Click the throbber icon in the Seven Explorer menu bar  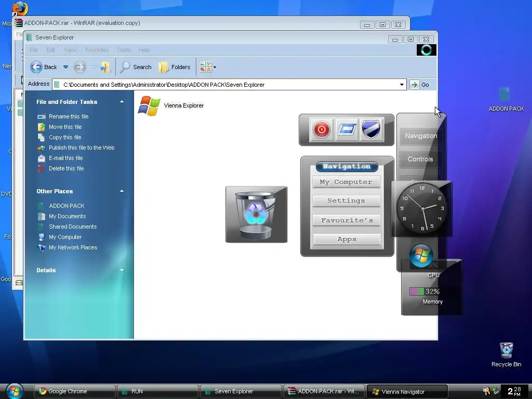tap(426, 50)
